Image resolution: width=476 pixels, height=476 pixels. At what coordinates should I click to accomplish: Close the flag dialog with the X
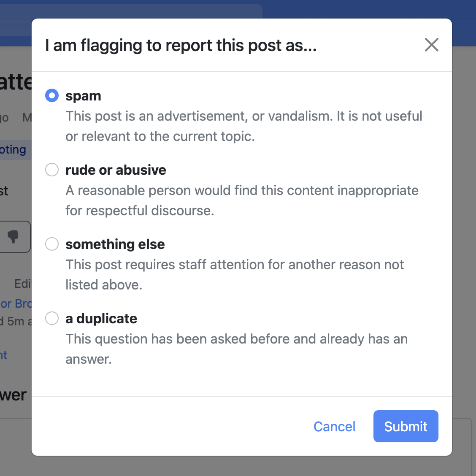(x=432, y=45)
